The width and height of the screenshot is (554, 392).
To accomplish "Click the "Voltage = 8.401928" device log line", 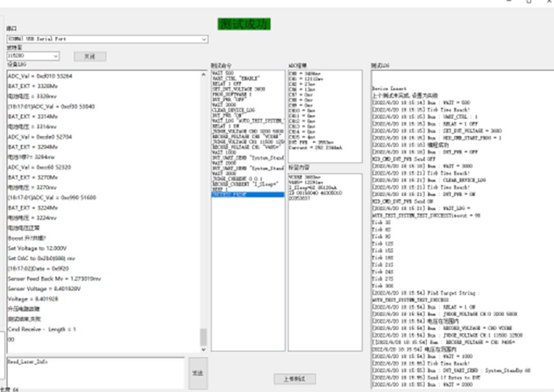I will (x=33, y=299).
